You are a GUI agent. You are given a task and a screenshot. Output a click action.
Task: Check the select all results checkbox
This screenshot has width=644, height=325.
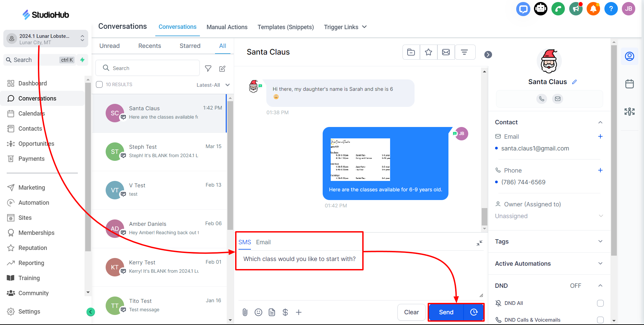(99, 84)
